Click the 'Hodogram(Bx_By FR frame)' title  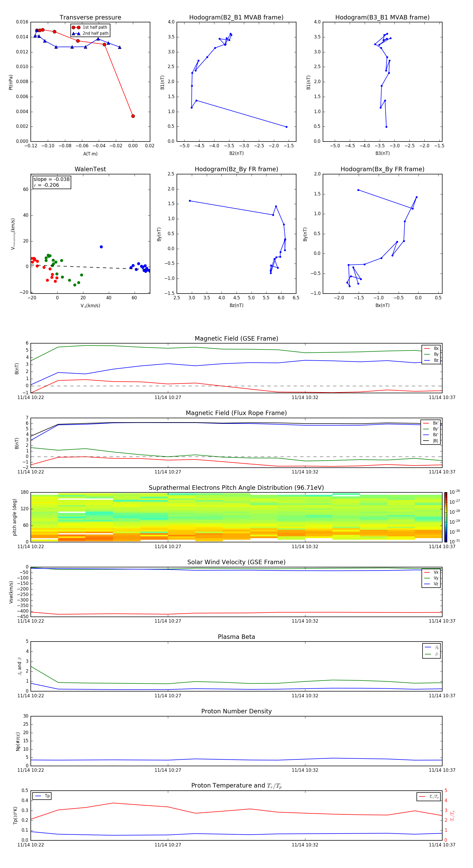[x=382, y=169]
